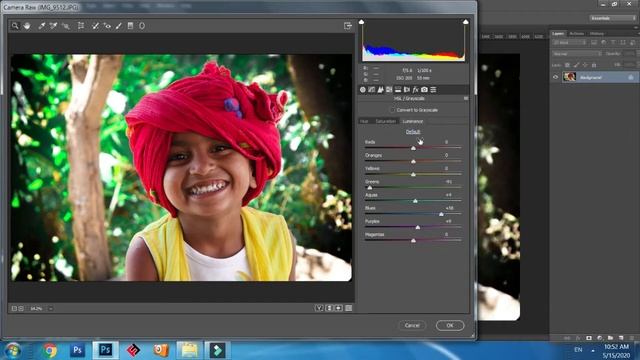
Task: Select the Transform tool in Camera Raw
Action: point(81,26)
